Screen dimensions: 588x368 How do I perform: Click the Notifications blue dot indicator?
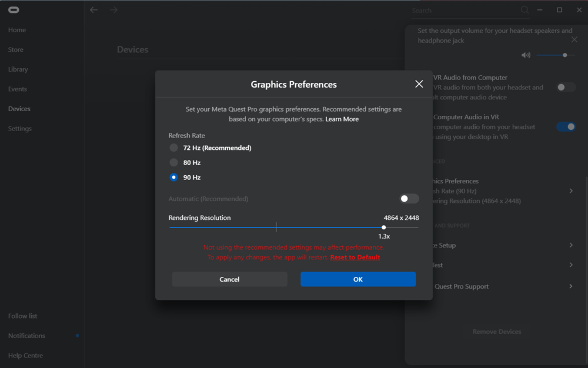[78, 336]
